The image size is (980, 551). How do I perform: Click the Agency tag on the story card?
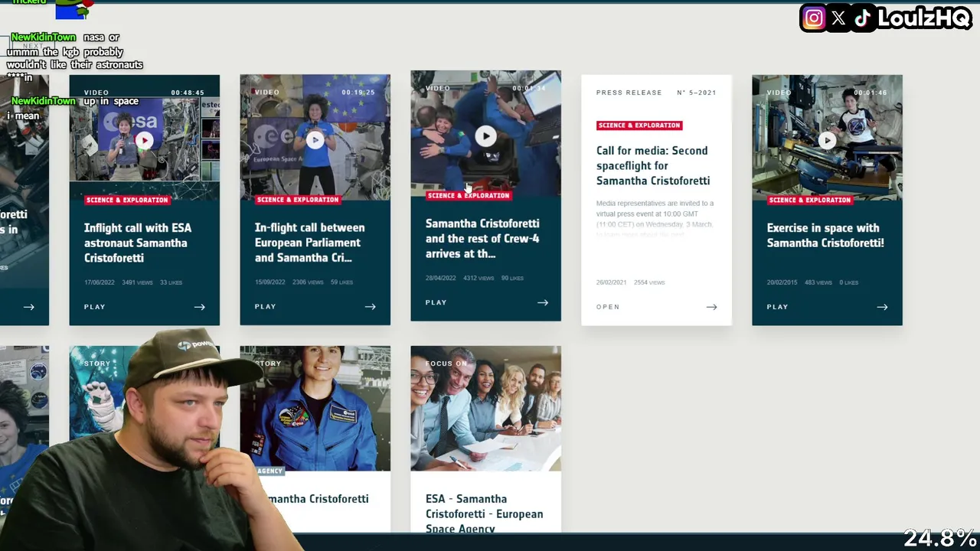[269, 471]
